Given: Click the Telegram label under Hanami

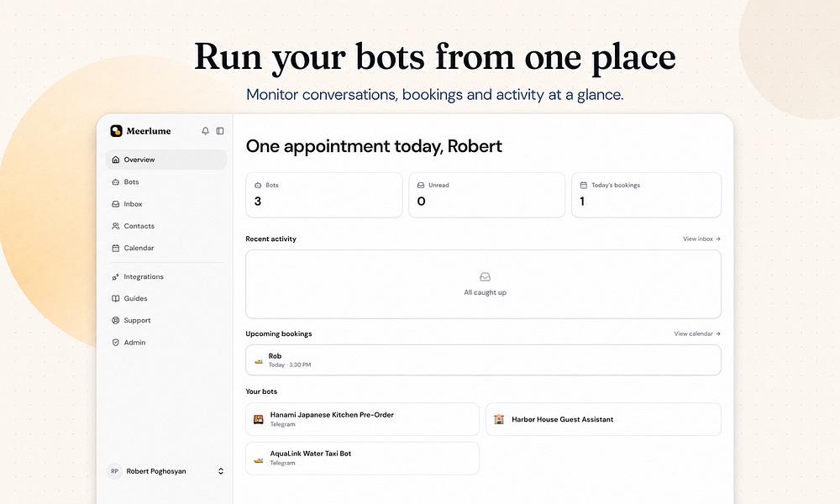Looking at the screenshot, I should 283,424.
